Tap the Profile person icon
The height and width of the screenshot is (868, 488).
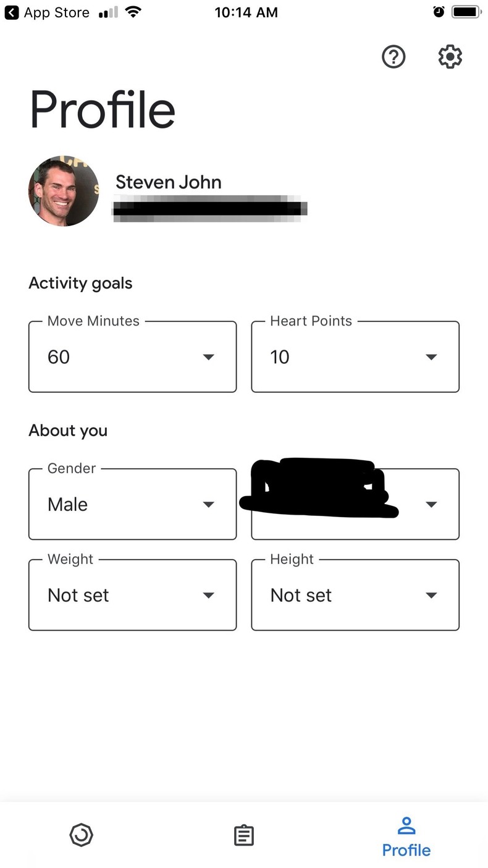406,825
